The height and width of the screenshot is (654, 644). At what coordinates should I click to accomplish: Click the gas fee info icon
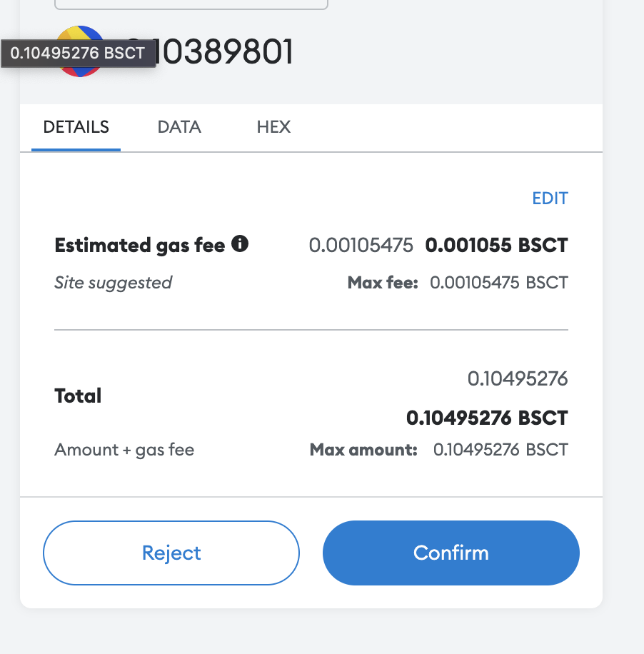coord(240,243)
